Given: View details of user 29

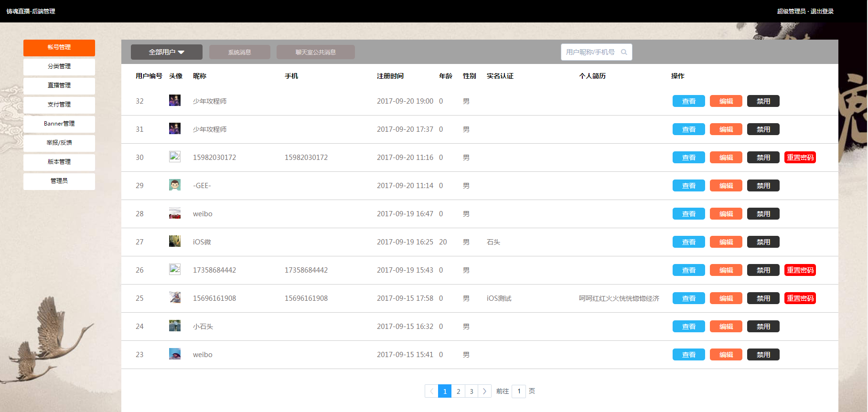Looking at the screenshot, I should 689,186.
